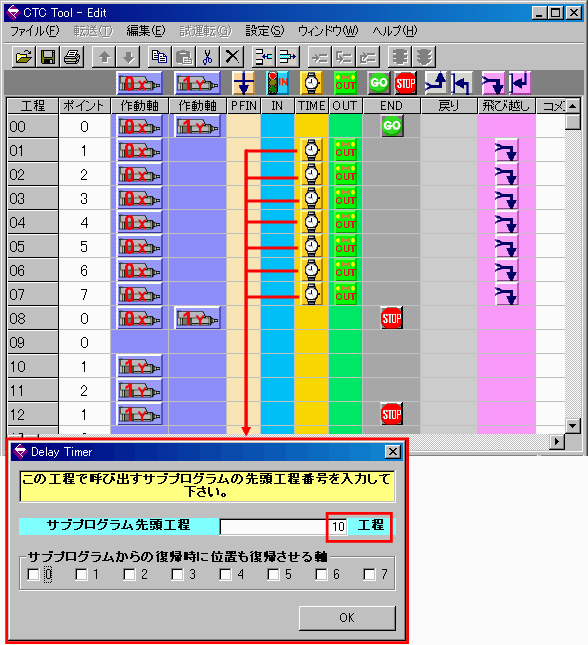The height and width of the screenshot is (645, 588).
Task: Check the axis 3 checkbox
Action: coord(177,574)
